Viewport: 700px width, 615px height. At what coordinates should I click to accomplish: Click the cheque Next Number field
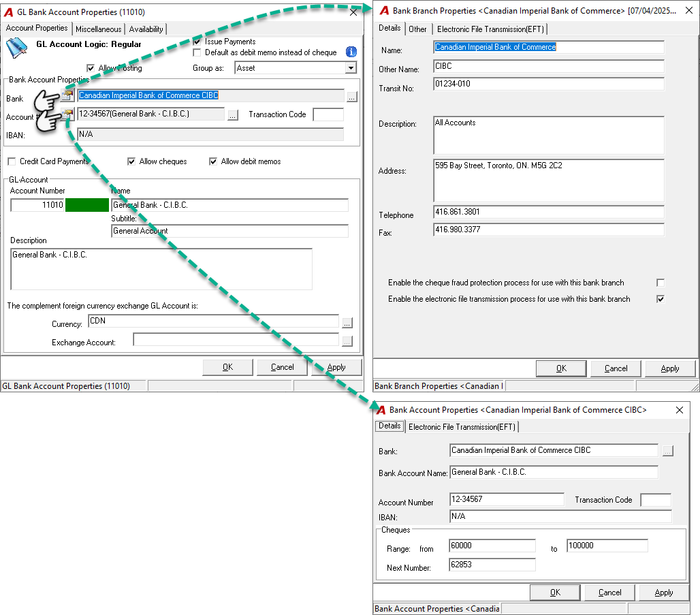[x=492, y=565]
